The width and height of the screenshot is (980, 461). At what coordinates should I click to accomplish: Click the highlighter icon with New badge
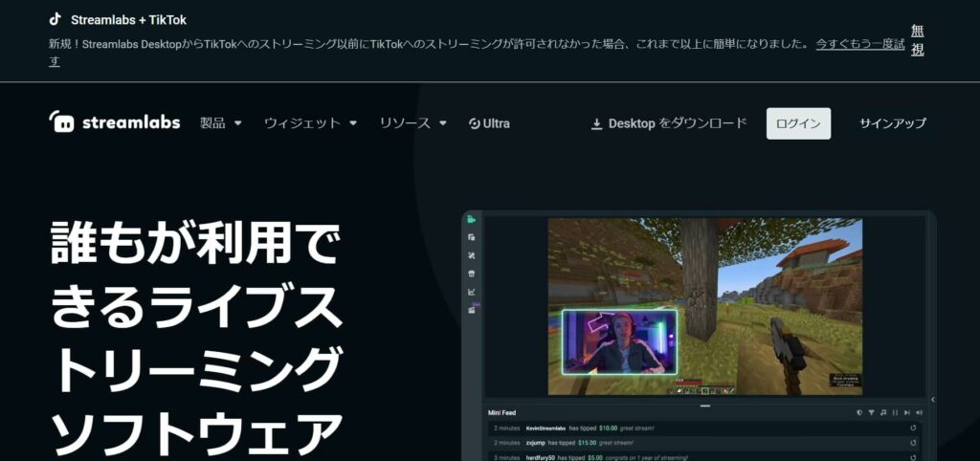point(473,310)
